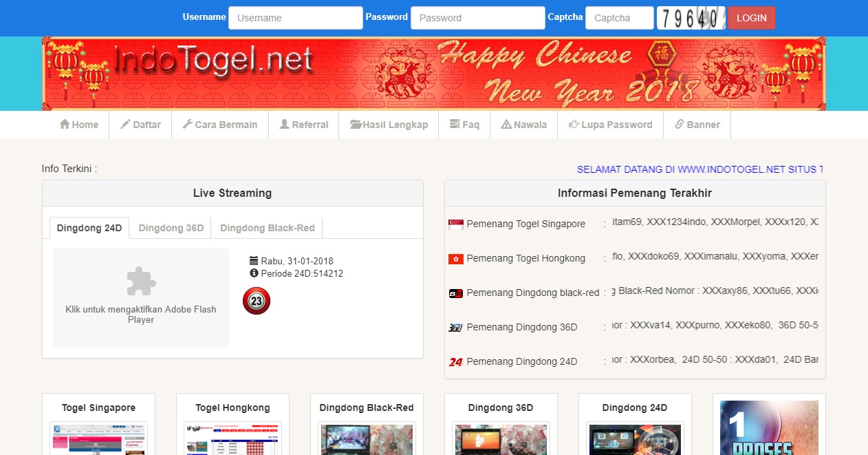Click the Dingdong 24D card title
Image resolution: width=868 pixels, height=455 pixels.
tap(635, 408)
